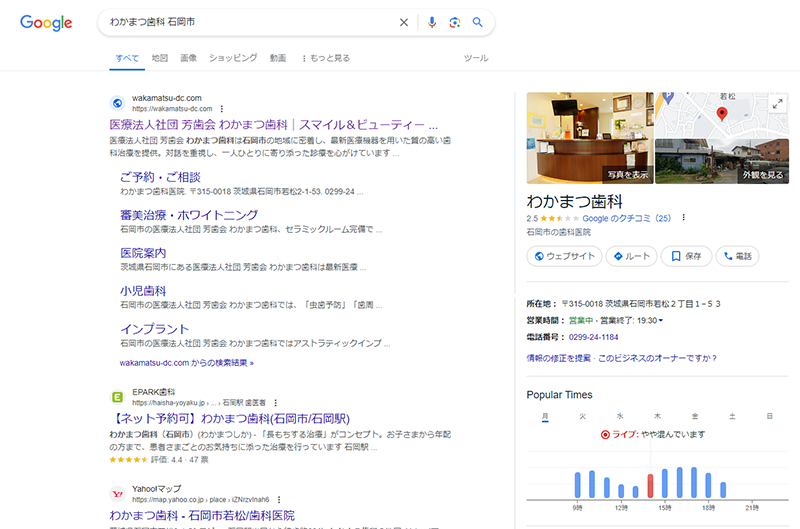This screenshot has width=800, height=529.
Task: Click the EPARK歯科 favicon
Action: 117,397
